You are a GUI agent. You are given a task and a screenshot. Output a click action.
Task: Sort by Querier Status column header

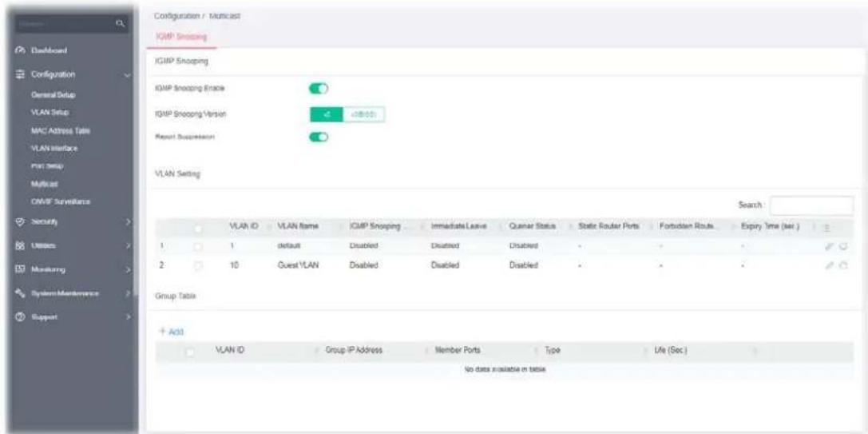[532, 227]
